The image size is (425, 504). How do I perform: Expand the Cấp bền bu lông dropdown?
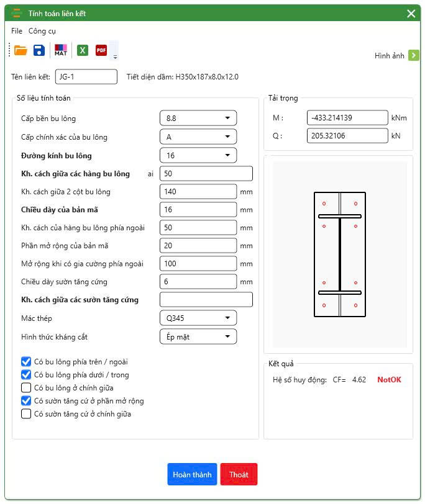198,118
